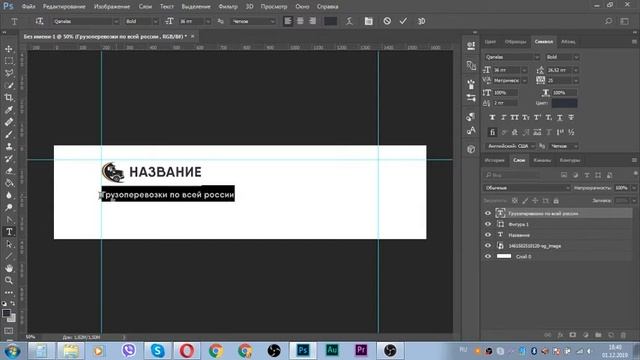Cancel current text edits
640x360 pixels.
(387, 21)
